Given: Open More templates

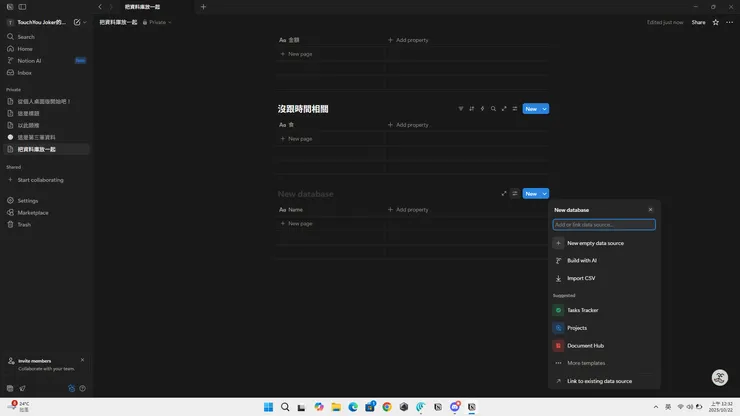Looking at the screenshot, I should pos(604,363).
